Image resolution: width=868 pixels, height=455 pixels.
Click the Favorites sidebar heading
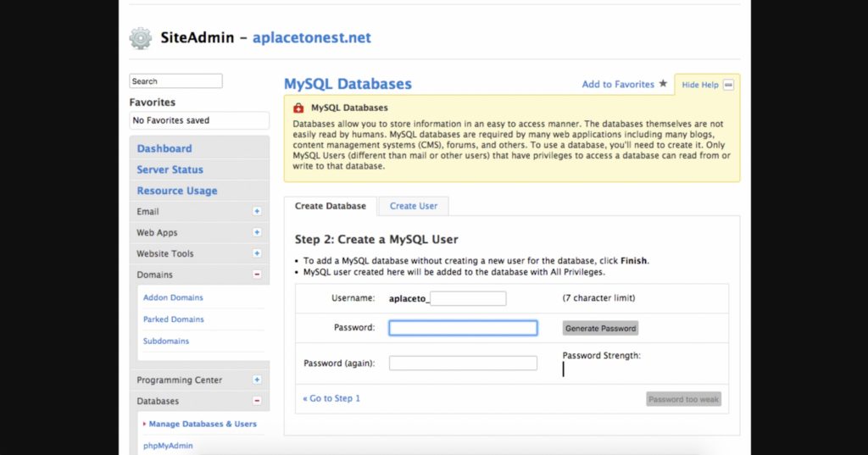[x=153, y=103]
